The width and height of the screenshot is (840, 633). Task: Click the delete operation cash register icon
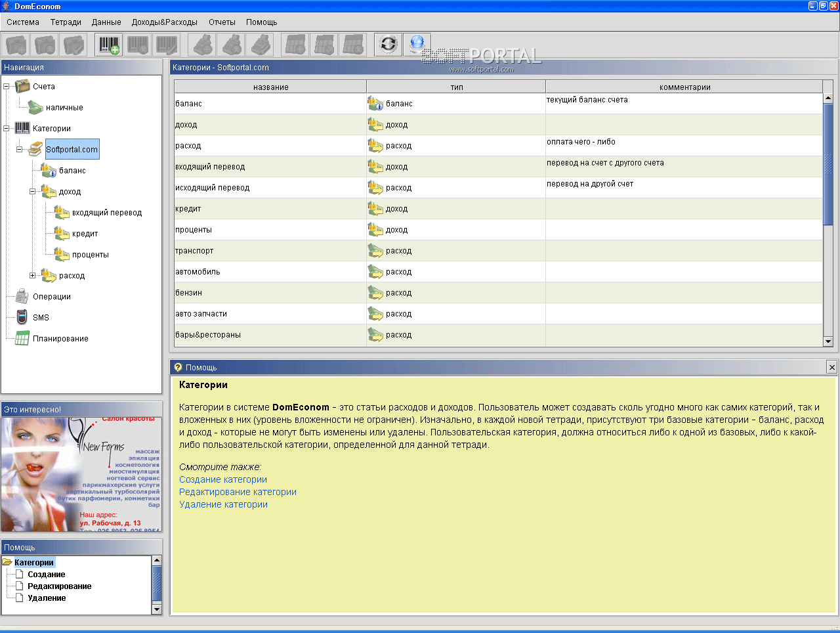tap(231, 45)
